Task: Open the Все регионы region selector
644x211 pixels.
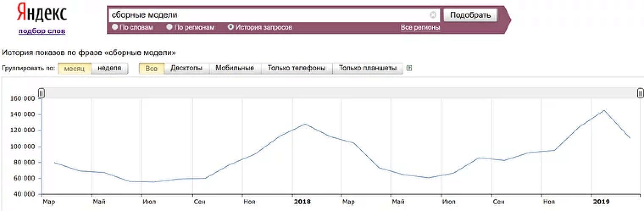Action: pyautogui.click(x=420, y=28)
